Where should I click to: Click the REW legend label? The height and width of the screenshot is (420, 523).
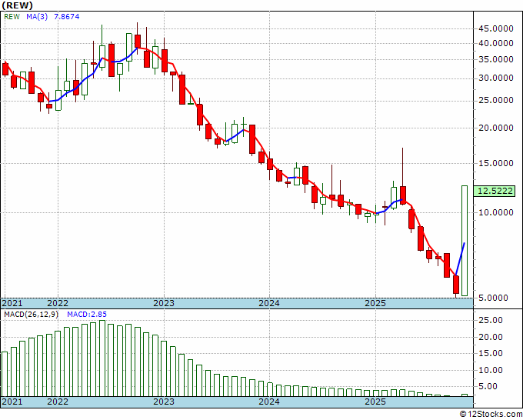[12, 16]
